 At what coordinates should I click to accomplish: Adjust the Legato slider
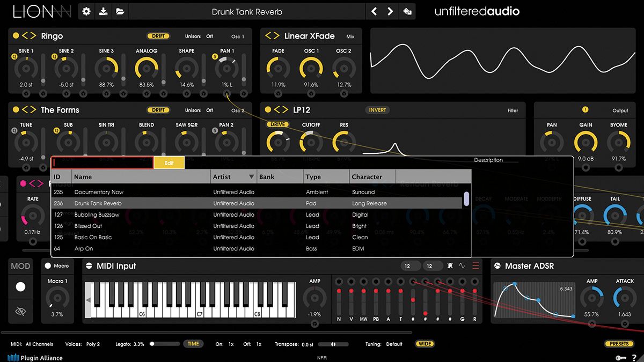[x=164, y=344]
